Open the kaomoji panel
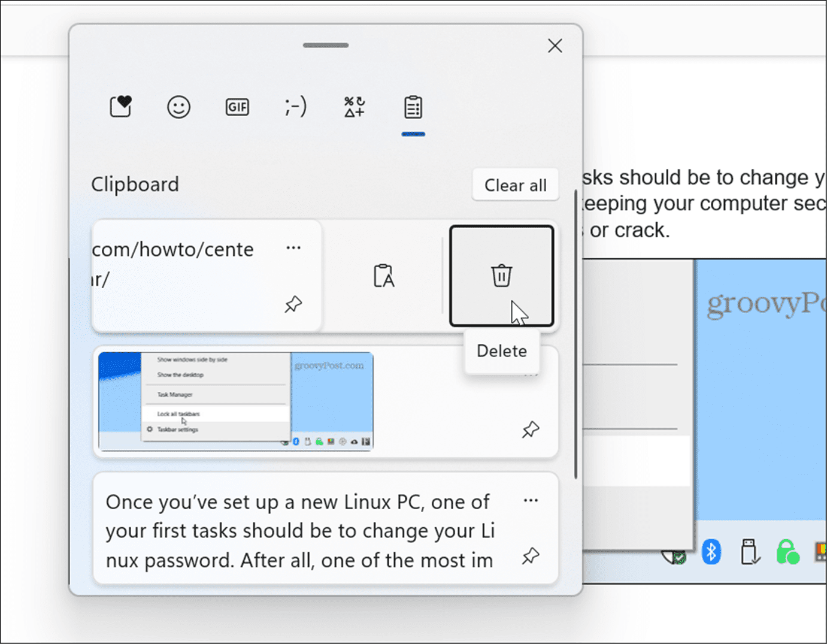 [x=295, y=107]
